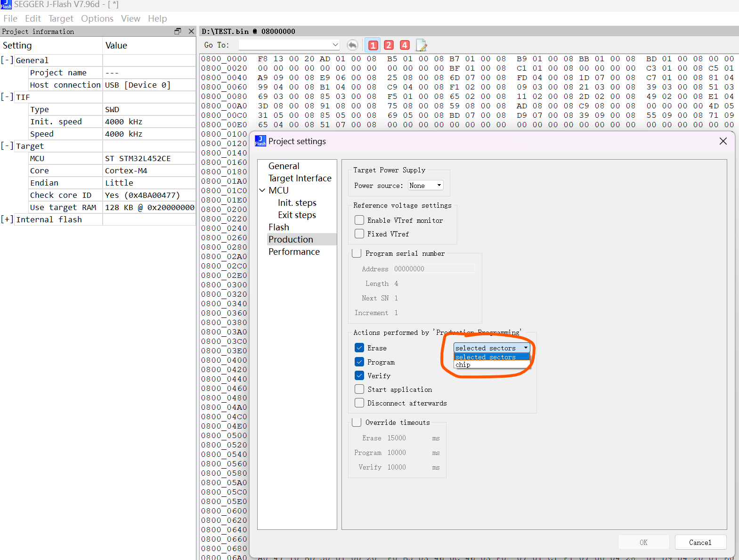Open the Target menu
Screen dimensions: 739x560
pos(61,18)
